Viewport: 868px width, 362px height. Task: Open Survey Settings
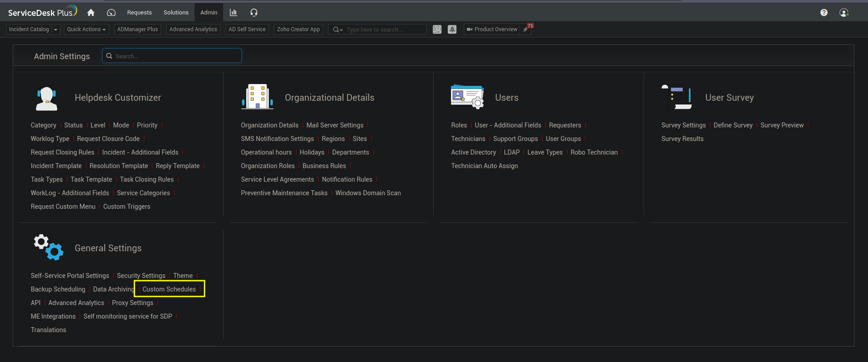[683, 125]
